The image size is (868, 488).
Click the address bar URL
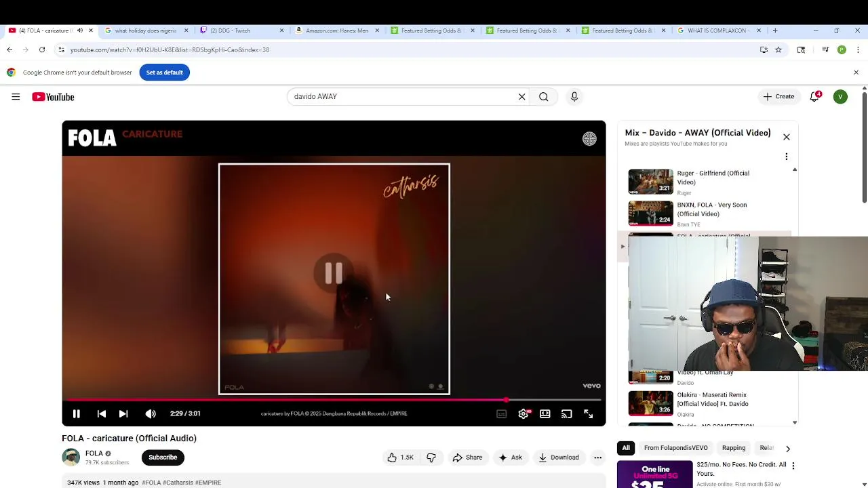(x=170, y=49)
